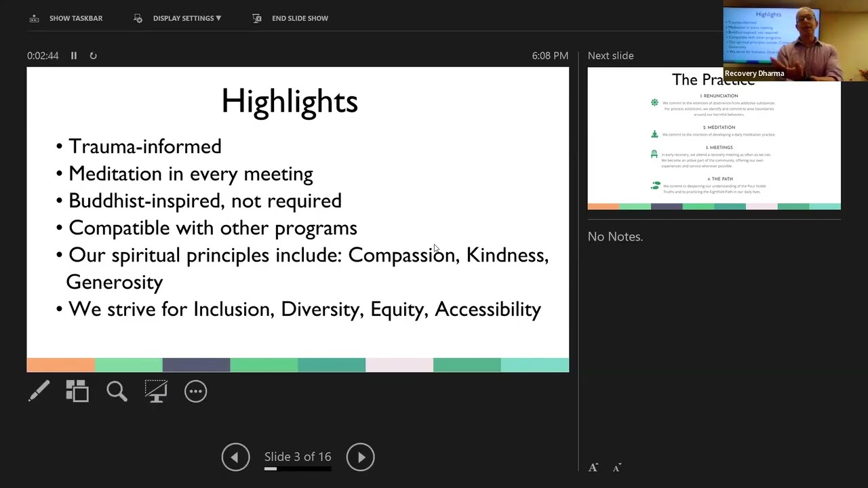Image resolution: width=868 pixels, height=488 pixels.
Task: Open the Display Settings dropdown
Action: [x=186, y=18]
